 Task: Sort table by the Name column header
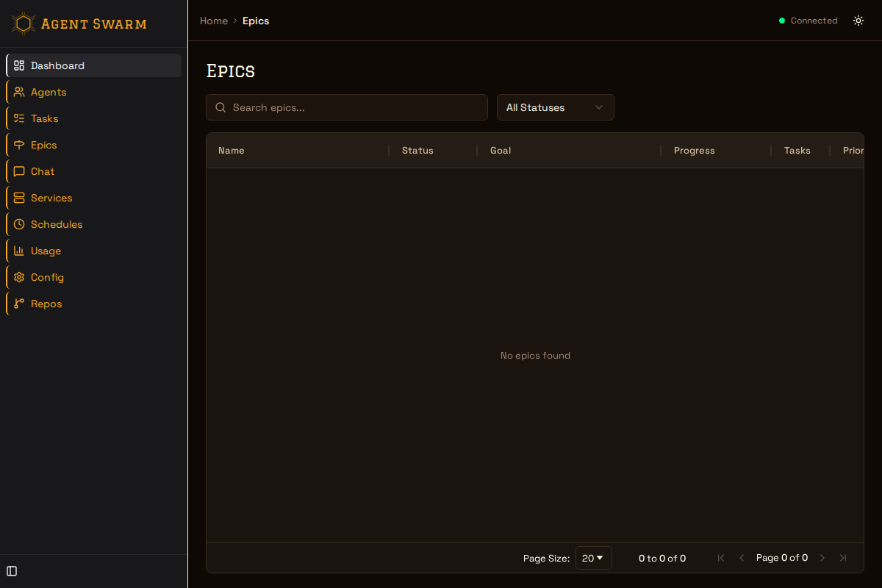(232, 151)
